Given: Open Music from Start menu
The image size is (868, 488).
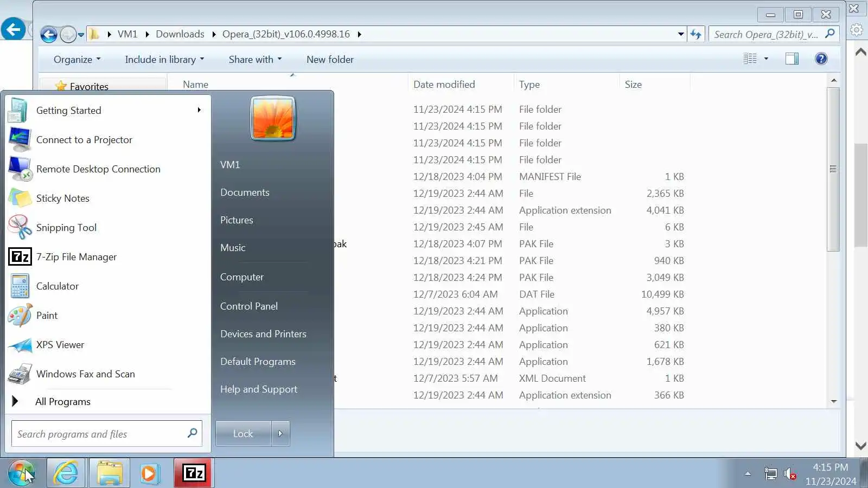Looking at the screenshot, I should click(233, 248).
